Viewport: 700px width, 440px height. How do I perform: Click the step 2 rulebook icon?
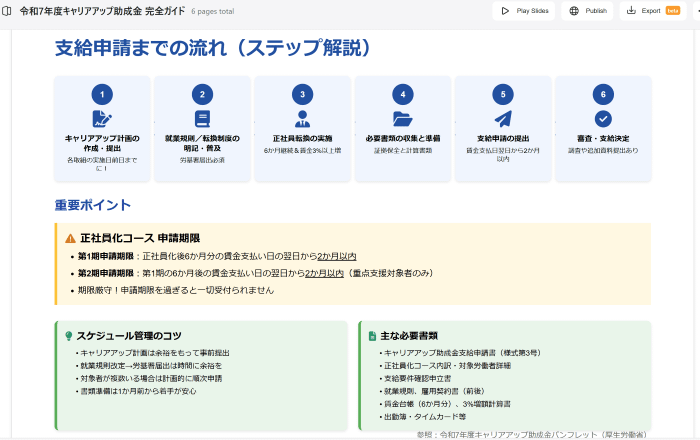tap(202, 119)
